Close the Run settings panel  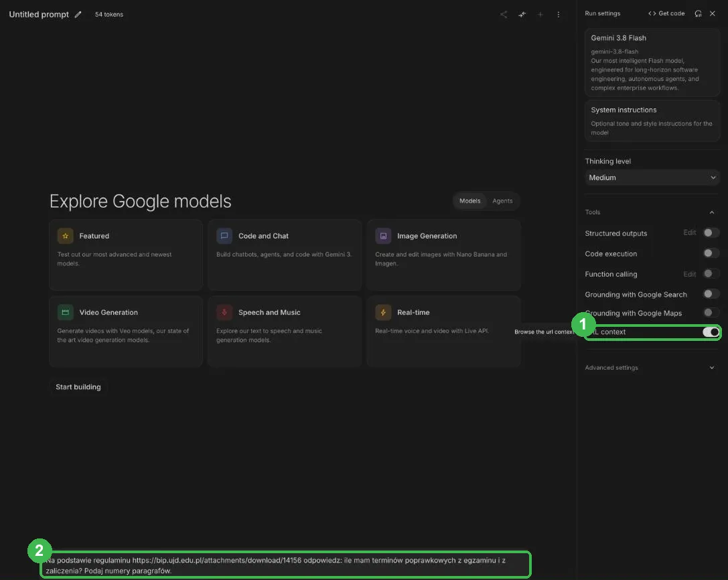[712, 13]
